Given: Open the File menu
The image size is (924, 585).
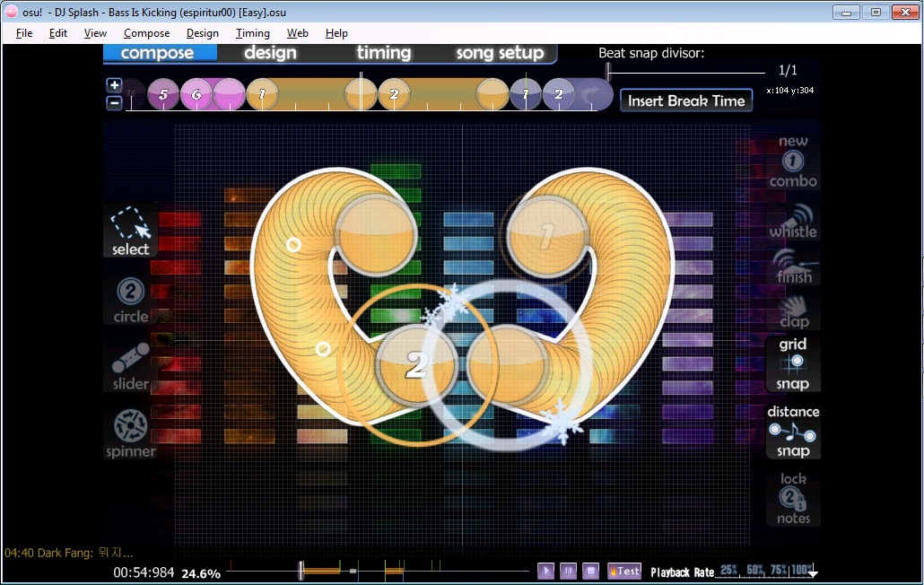Looking at the screenshot, I should coord(24,33).
